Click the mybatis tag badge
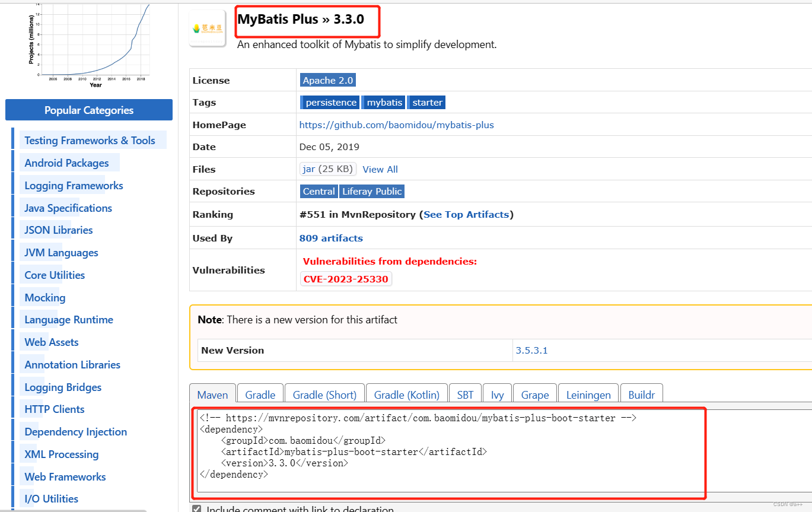 [383, 102]
